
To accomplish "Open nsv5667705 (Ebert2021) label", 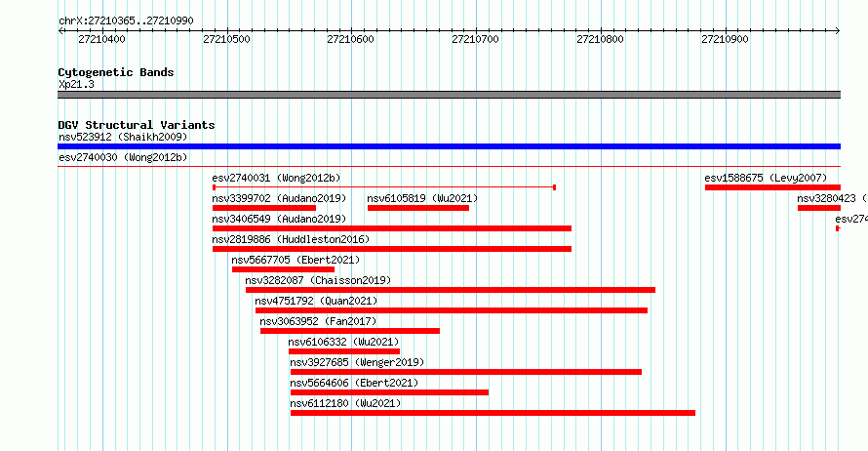I will [296, 260].
